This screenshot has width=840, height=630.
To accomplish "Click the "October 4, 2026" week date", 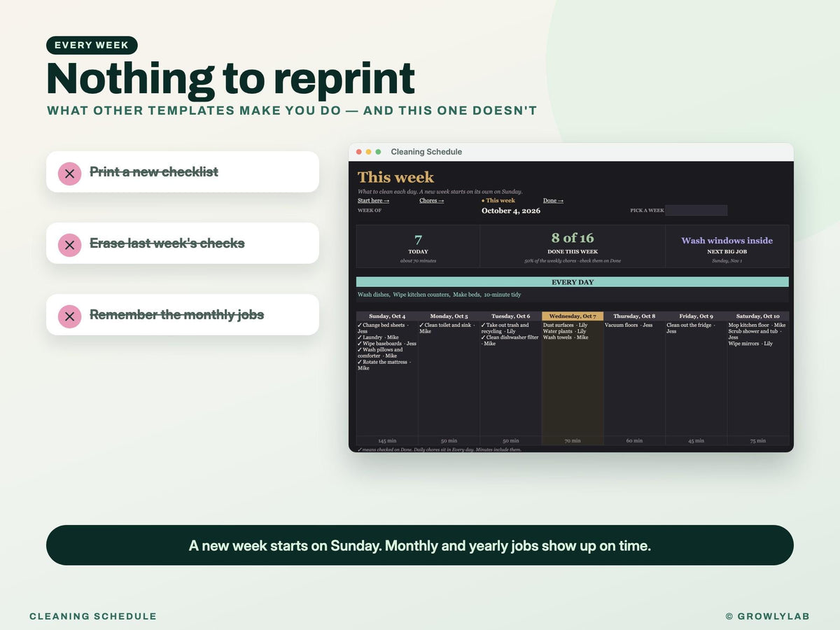I will [511, 211].
